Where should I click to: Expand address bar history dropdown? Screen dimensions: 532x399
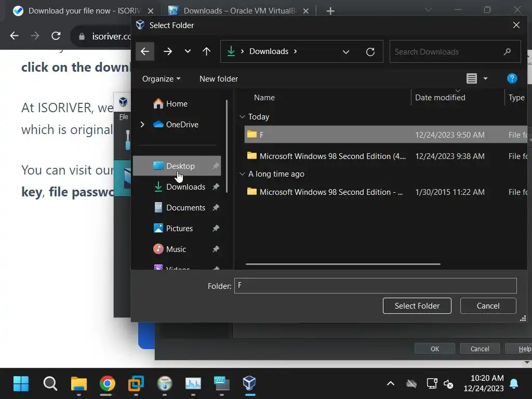[345, 52]
